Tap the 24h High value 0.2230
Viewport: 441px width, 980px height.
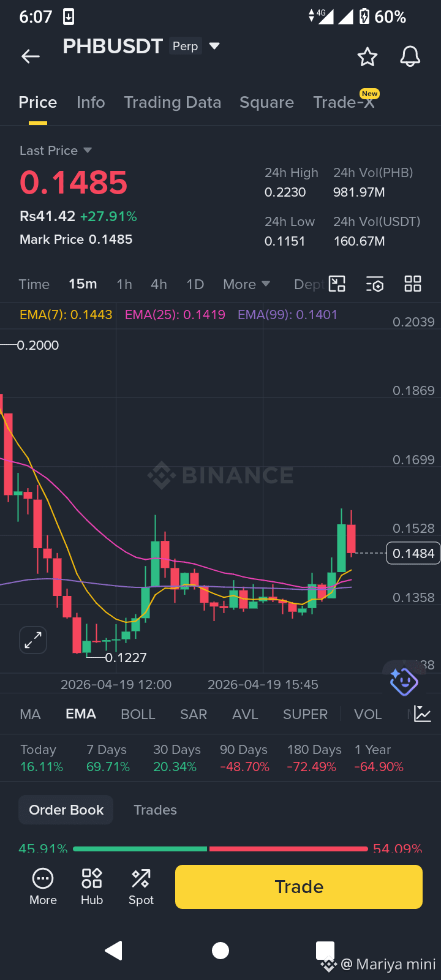pyautogui.click(x=285, y=192)
